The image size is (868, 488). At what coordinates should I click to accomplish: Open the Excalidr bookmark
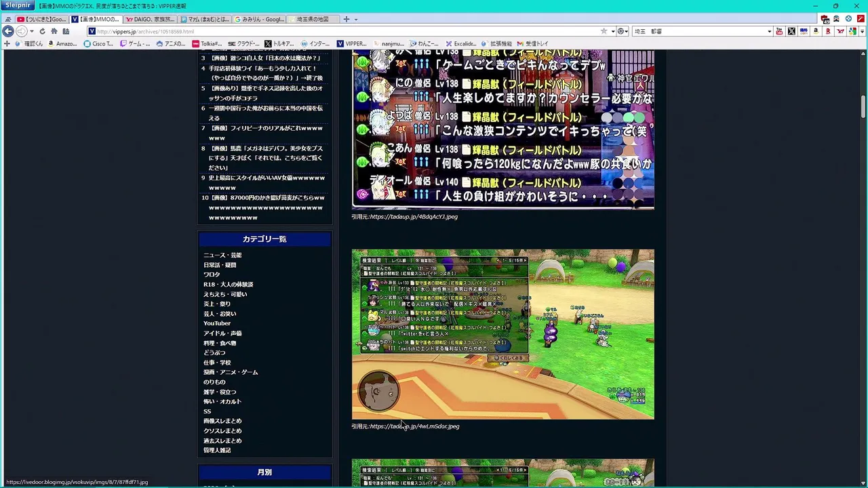click(461, 43)
